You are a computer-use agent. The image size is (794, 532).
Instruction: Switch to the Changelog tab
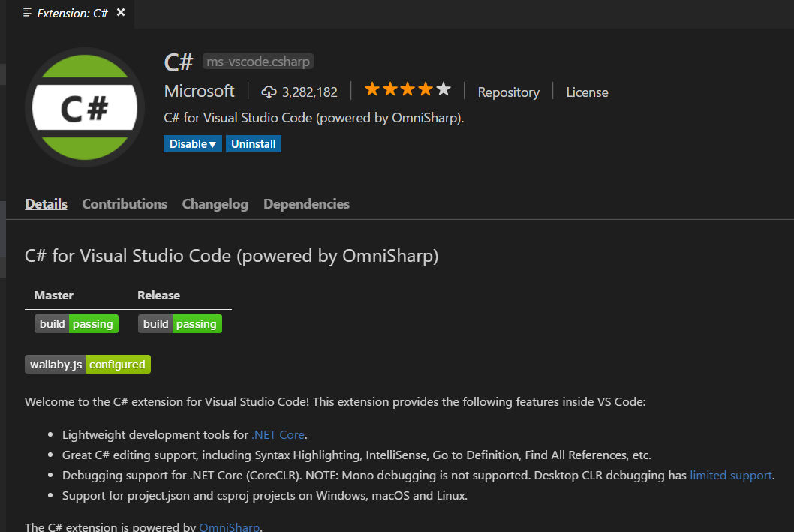pos(215,203)
